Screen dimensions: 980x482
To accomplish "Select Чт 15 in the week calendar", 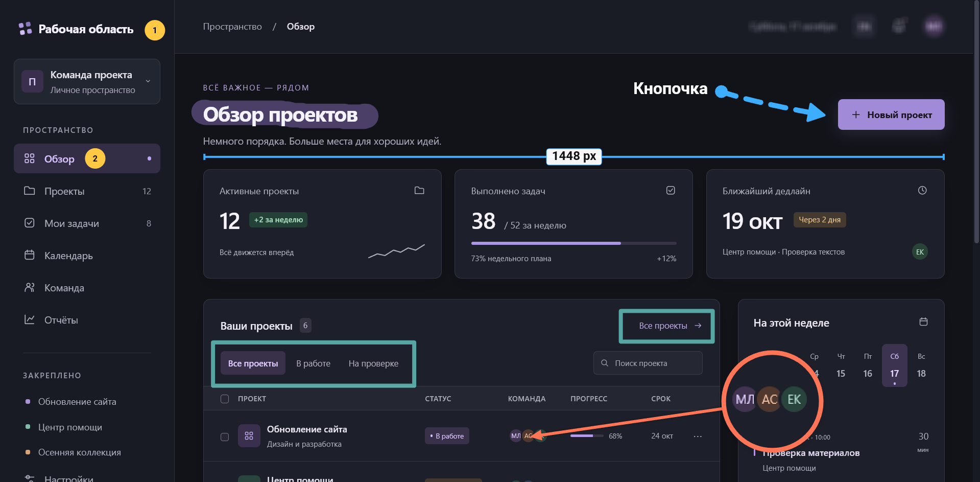I will [841, 366].
